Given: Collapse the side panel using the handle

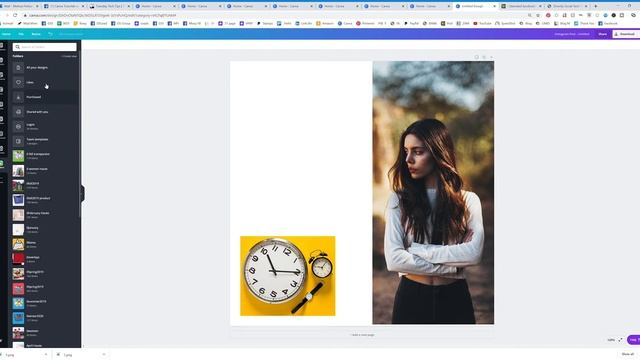Looking at the screenshot, I should click(82, 193).
